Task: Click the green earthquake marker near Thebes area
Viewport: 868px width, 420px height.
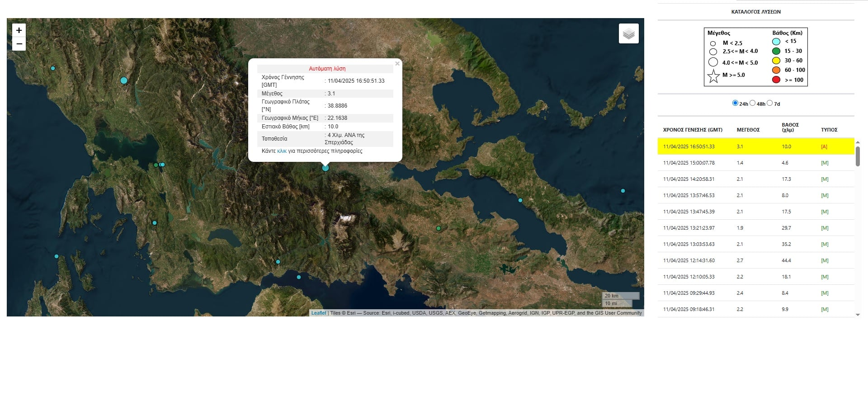Action: pos(438,228)
